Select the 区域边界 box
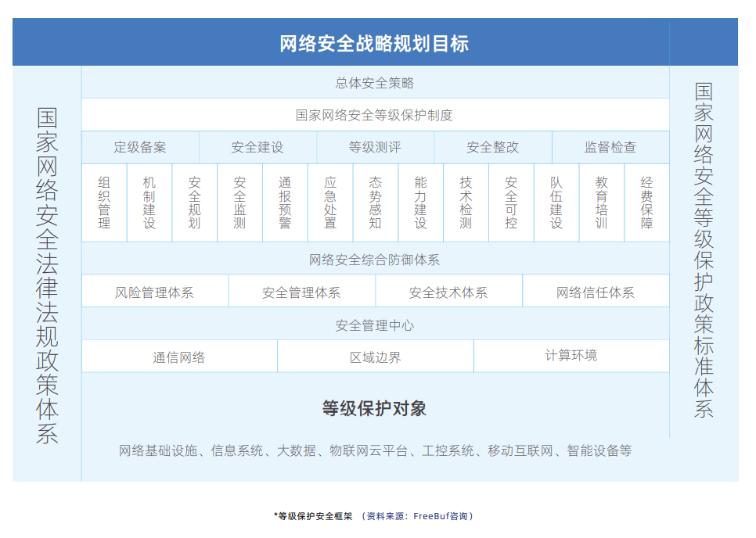 [x=376, y=357]
